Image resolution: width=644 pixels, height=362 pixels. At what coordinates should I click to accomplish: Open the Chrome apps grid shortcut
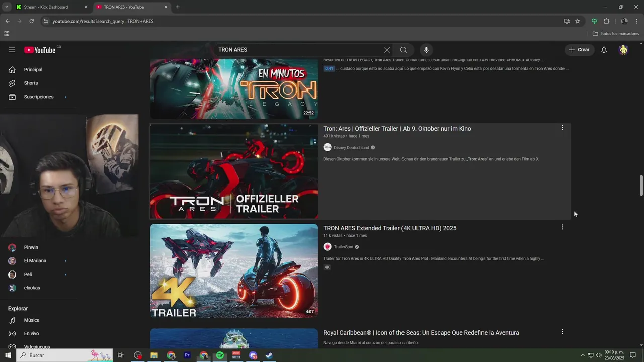click(7, 34)
